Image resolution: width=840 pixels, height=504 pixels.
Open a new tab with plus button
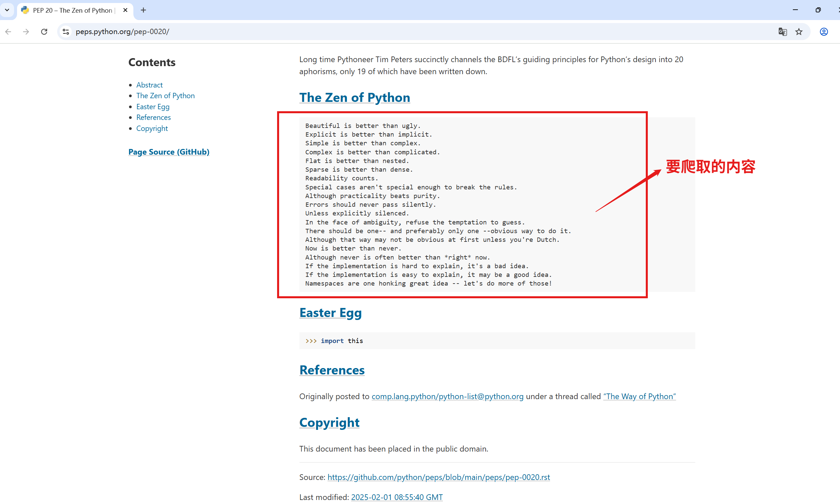143,10
